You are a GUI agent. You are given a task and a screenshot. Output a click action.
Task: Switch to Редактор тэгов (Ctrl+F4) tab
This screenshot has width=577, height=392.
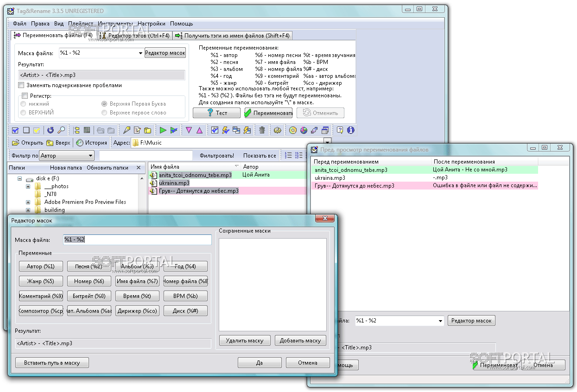[x=134, y=35]
